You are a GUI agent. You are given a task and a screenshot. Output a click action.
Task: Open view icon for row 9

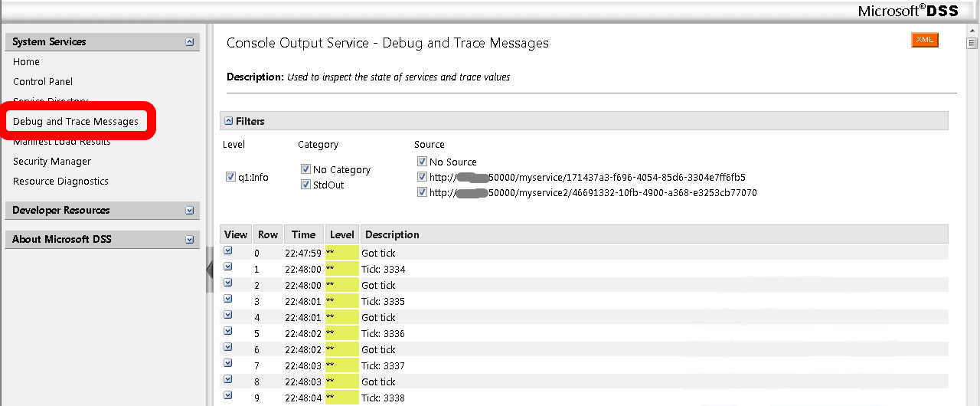[227, 395]
